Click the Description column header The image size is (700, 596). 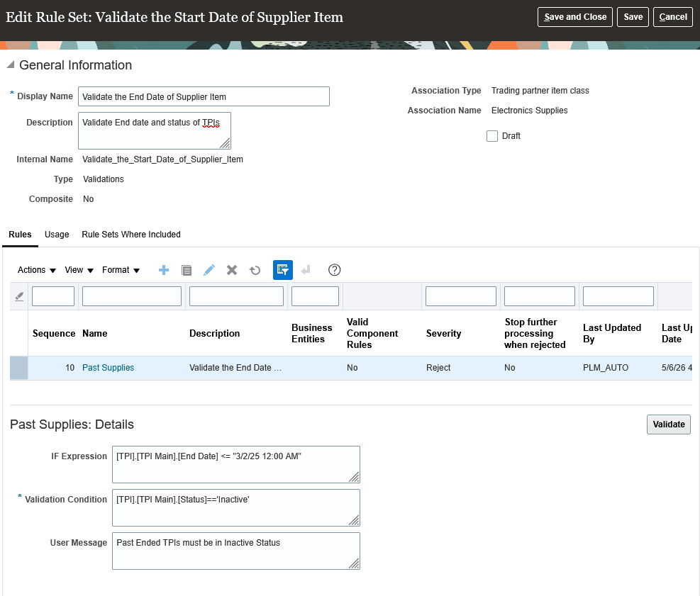pyautogui.click(x=214, y=333)
